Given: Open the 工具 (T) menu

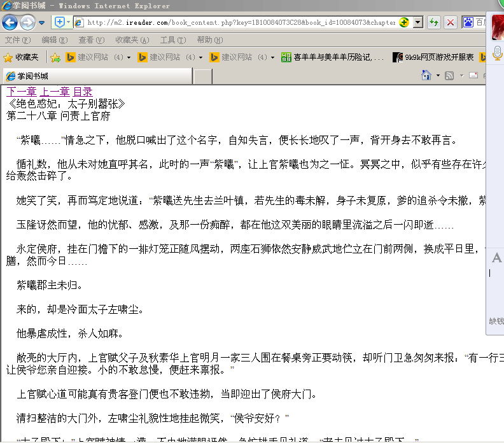Looking at the screenshot, I should (x=173, y=40).
